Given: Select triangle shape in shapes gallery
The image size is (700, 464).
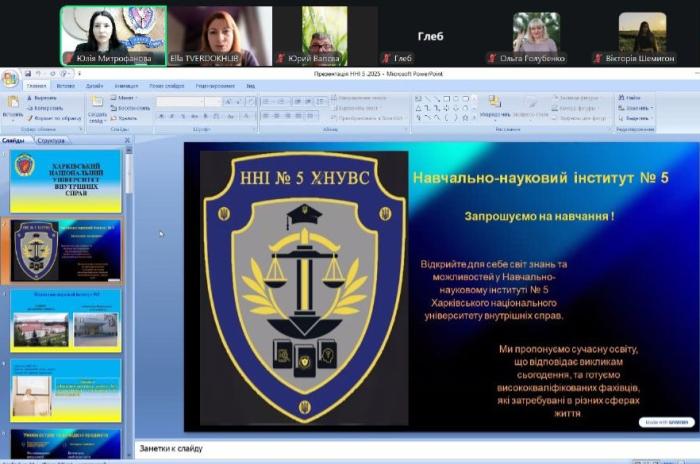Looking at the screenshot, I should click(x=418, y=108).
